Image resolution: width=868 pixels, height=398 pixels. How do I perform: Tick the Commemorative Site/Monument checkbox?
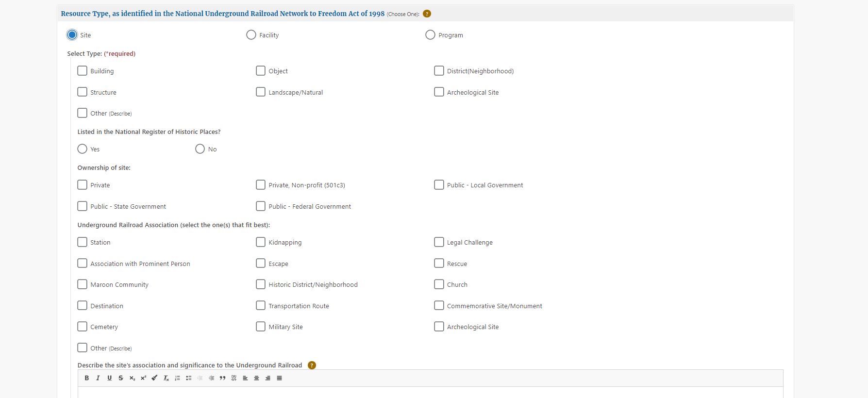pyautogui.click(x=439, y=306)
